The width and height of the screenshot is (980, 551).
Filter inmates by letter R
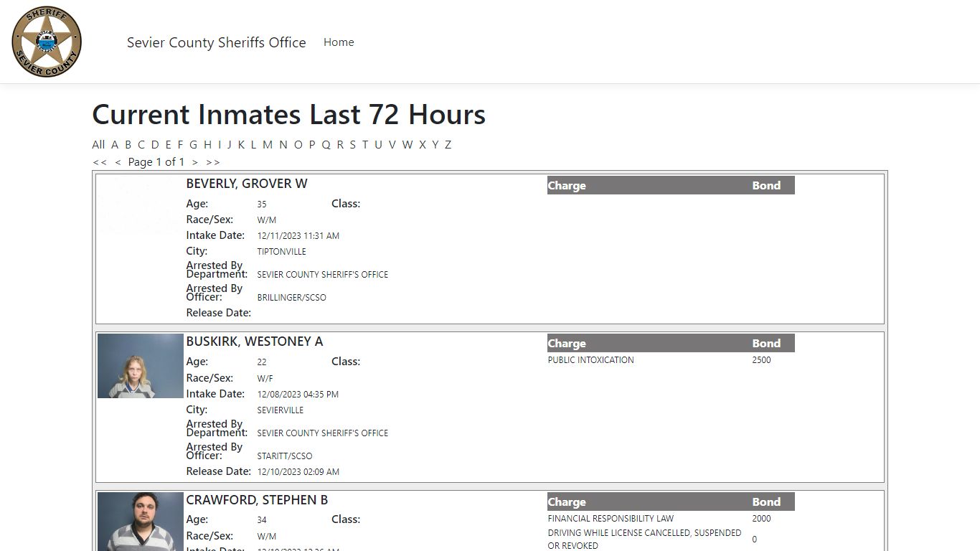pyautogui.click(x=340, y=144)
